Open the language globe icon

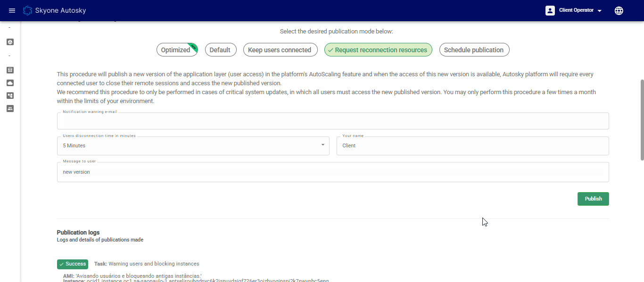click(619, 10)
